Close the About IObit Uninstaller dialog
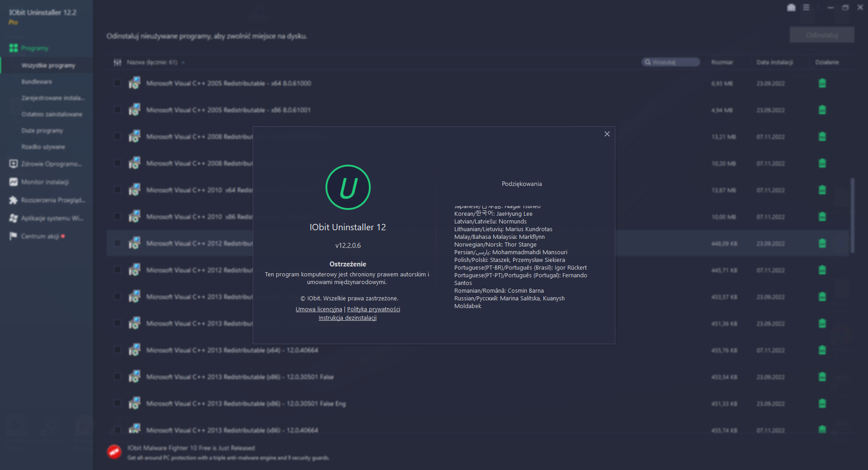 tap(607, 134)
